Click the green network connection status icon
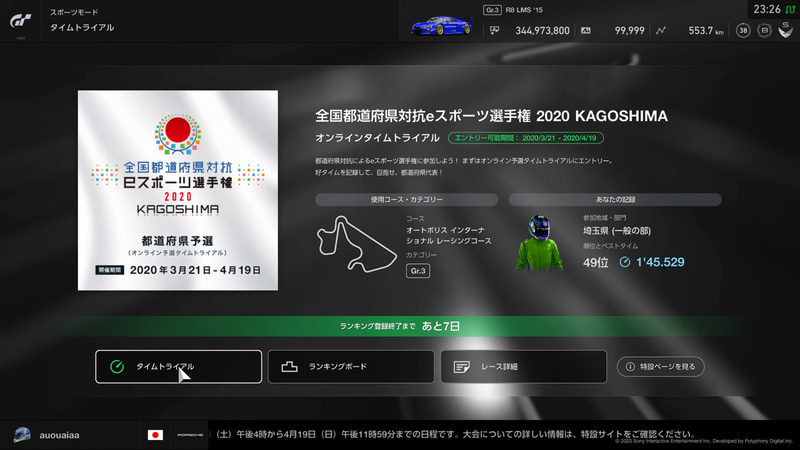This screenshot has height=450, width=800. (x=790, y=10)
